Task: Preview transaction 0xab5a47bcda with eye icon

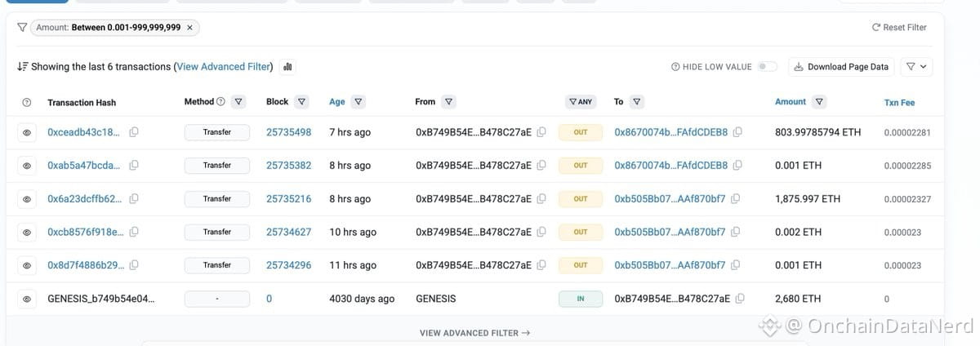Action: (27, 166)
